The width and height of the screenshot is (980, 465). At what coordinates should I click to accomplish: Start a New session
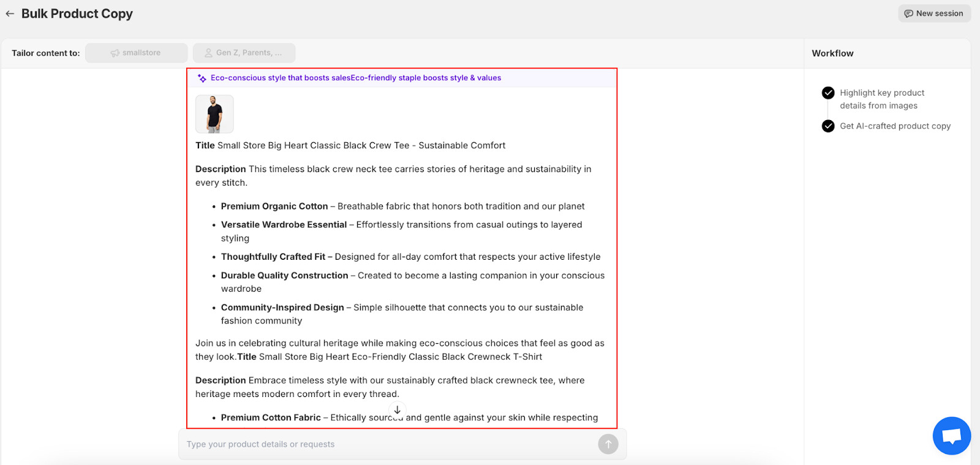934,13
